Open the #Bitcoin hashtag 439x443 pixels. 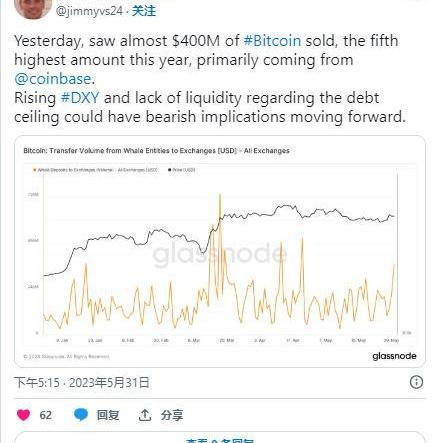click(x=272, y=41)
